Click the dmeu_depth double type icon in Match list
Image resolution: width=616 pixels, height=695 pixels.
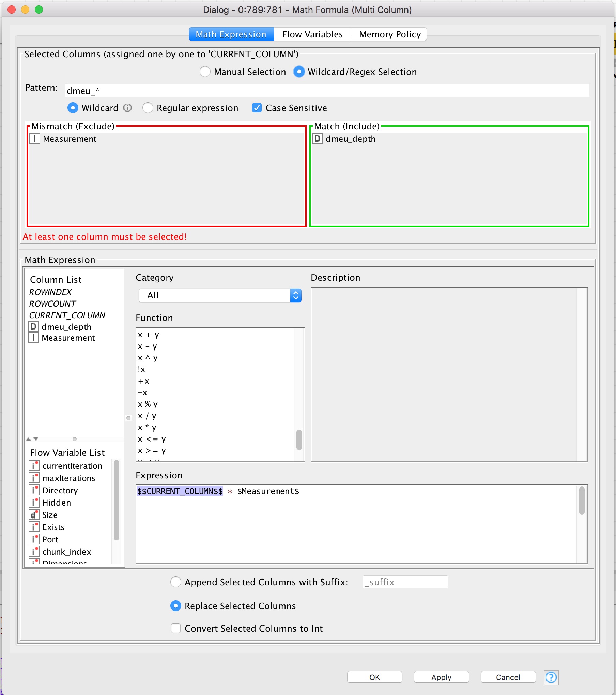(318, 139)
